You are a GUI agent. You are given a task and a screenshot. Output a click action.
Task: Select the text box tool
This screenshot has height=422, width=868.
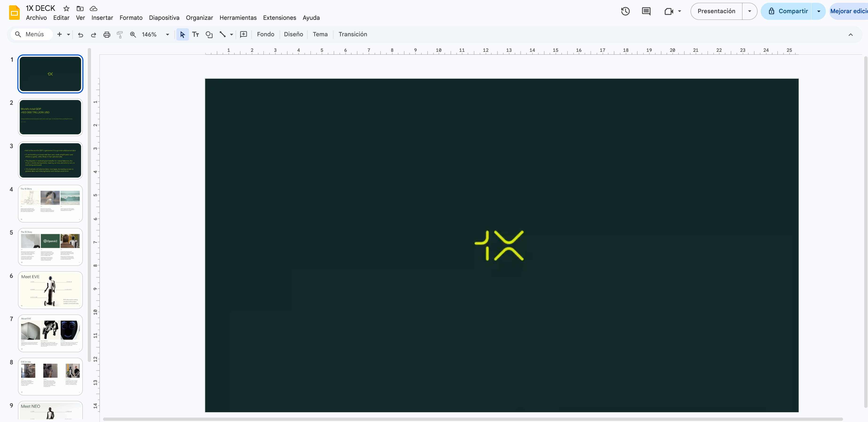click(195, 34)
